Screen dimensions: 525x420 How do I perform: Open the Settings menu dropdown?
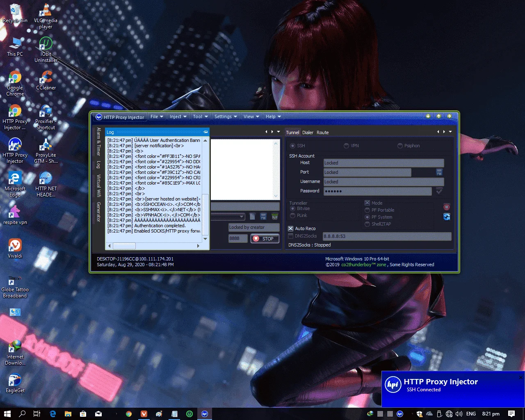pyautogui.click(x=226, y=116)
